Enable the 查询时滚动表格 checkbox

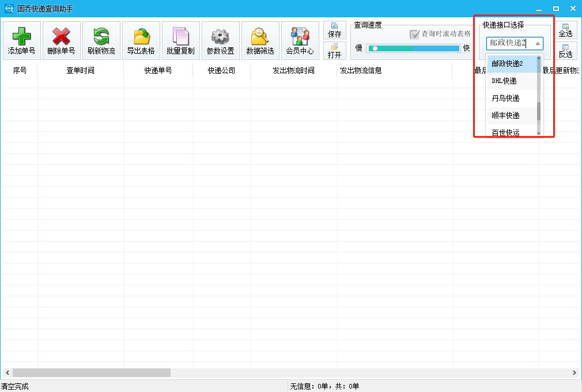(414, 33)
